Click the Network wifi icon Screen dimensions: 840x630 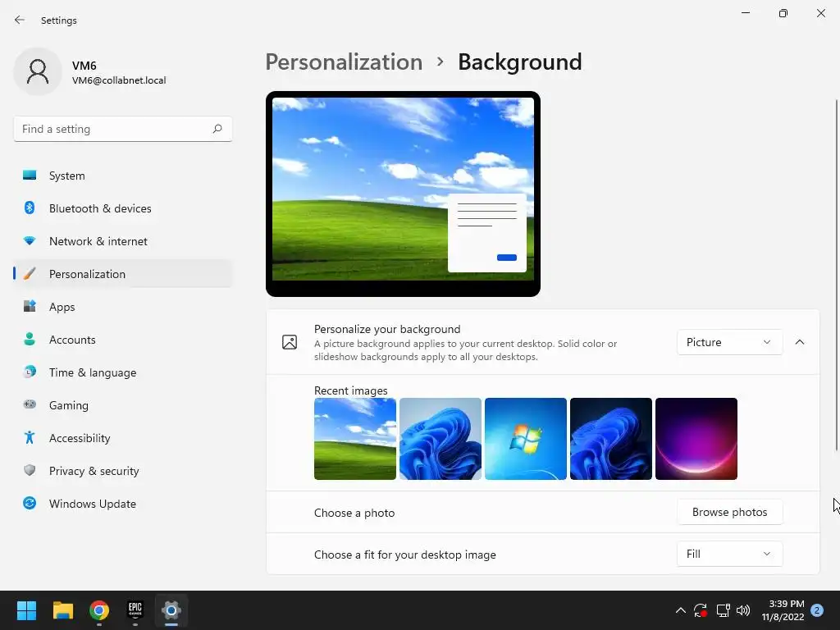(x=30, y=240)
